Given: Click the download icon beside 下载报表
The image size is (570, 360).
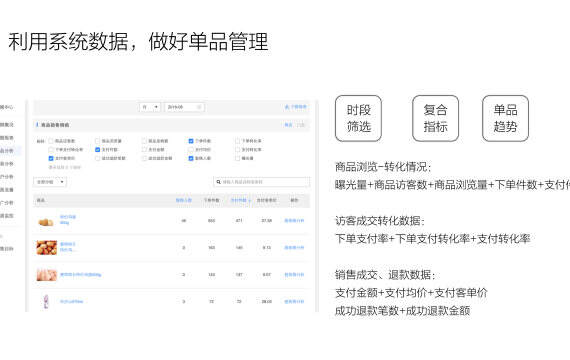Looking at the screenshot, I should point(287,107).
